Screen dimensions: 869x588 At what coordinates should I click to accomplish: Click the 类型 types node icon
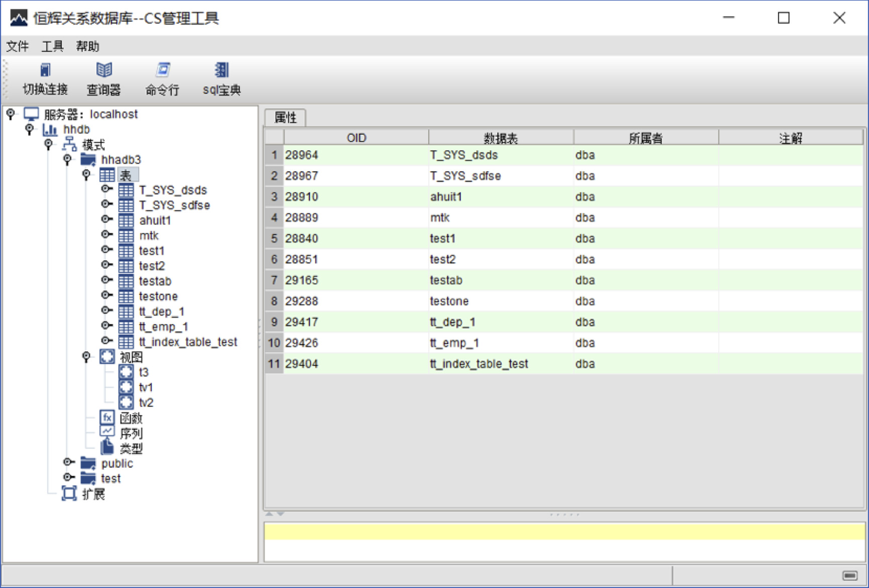tap(107, 448)
